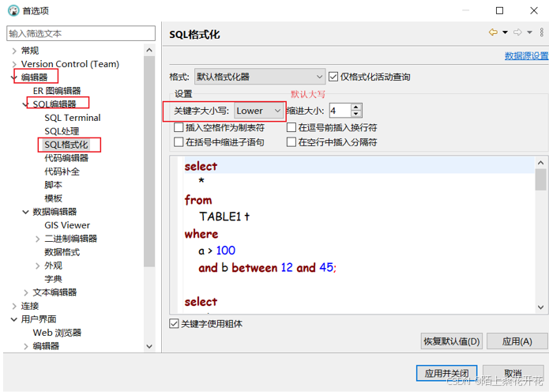Viewport: 549px width, 392px height.
Task: Expand the 文本编辑器 tree node
Action: pyautogui.click(x=25, y=293)
